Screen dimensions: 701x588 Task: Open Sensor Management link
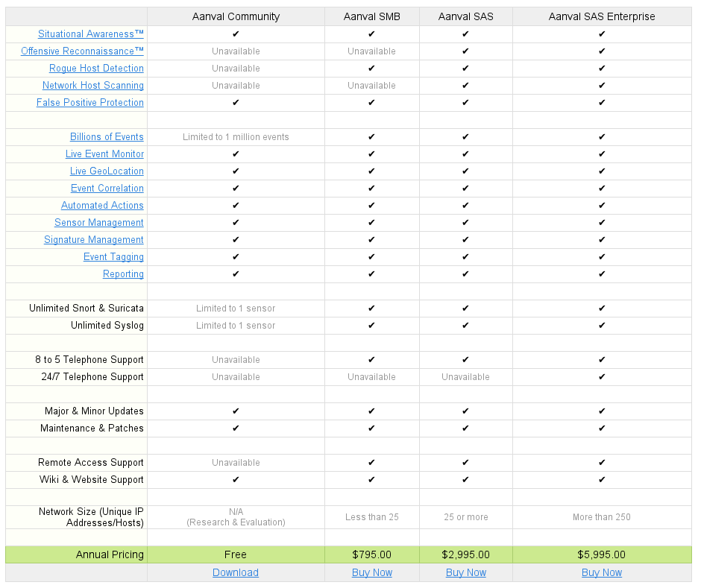pos(99,223)
